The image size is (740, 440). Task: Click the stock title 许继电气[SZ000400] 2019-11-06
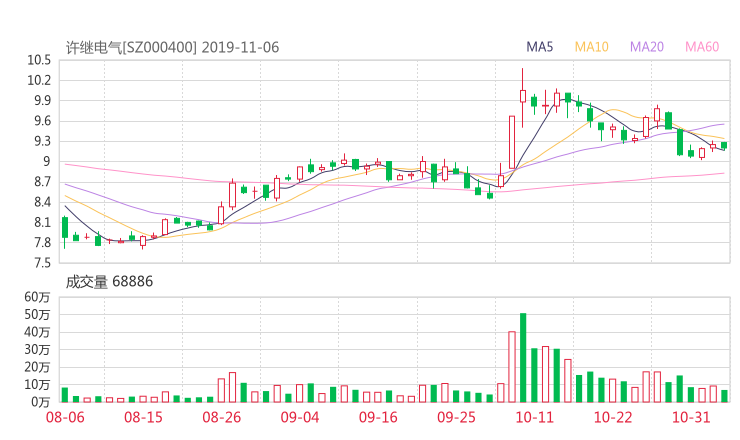pyautogui.click(x=172, y=48)
